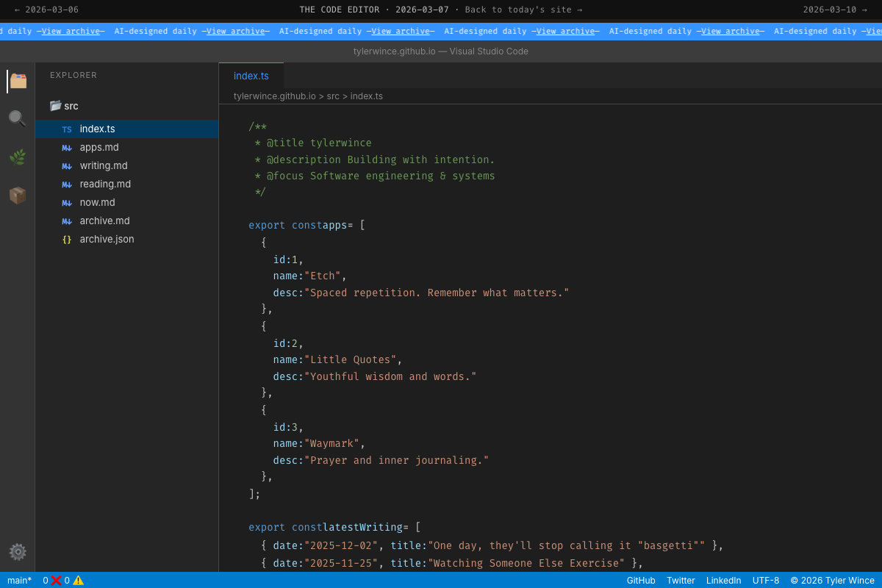Click the "2025-12-02" date string

click(341, 545)
